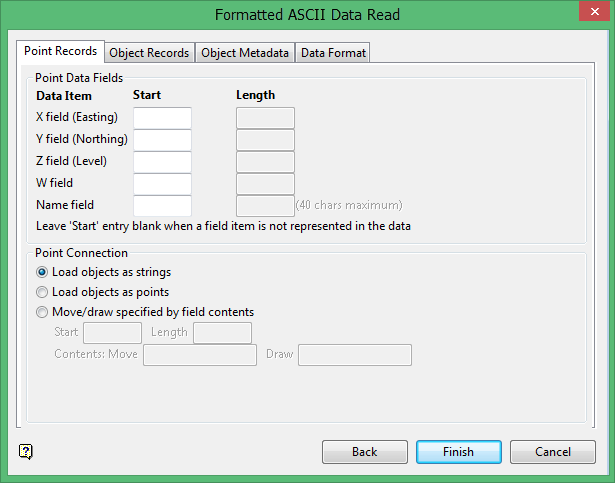This screenshot has height=483, width=615.
Task: Focus the Name field Start input
Action: pos(162,206)
